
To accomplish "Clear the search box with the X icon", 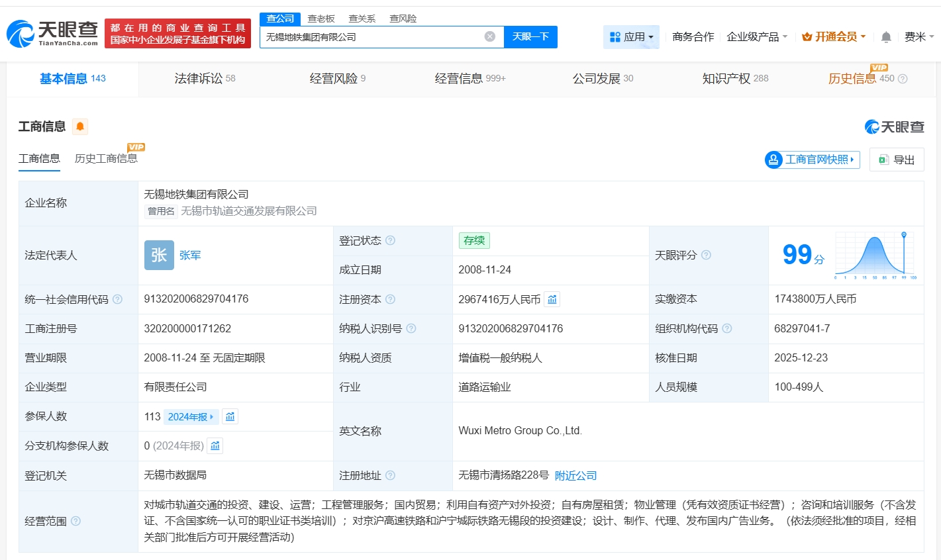I will coord(490,36).
